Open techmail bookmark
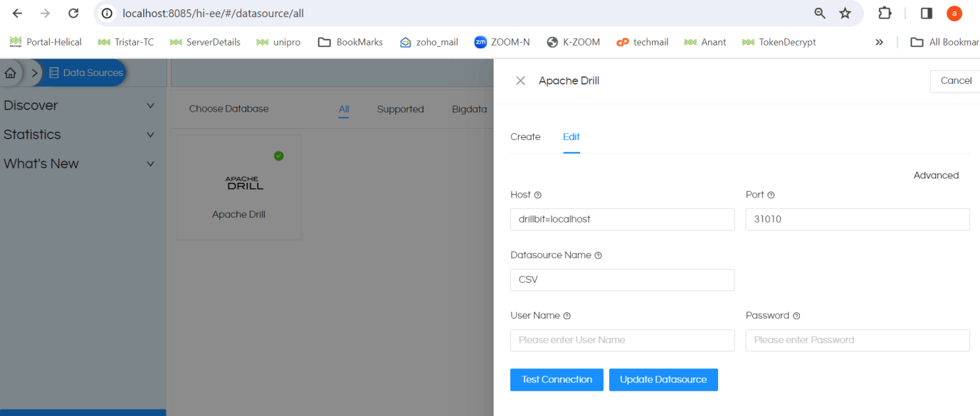The image size is (980, 416). 643,42
